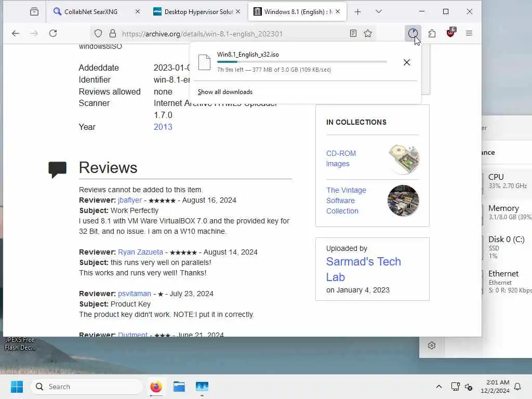Click the archive.org URL address bar
The image size is (532, 399).
233,34
